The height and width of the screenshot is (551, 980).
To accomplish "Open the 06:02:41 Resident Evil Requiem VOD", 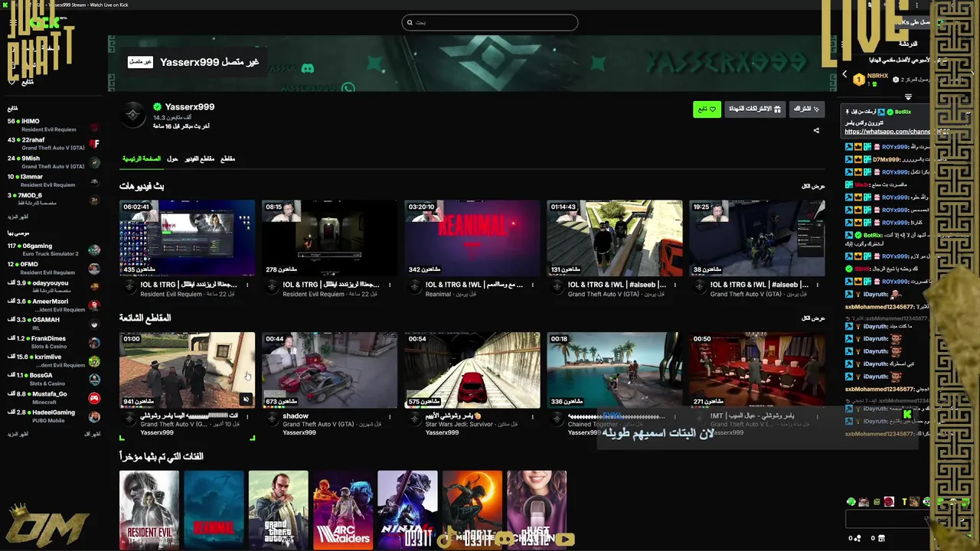I will (x=187, y=238).
